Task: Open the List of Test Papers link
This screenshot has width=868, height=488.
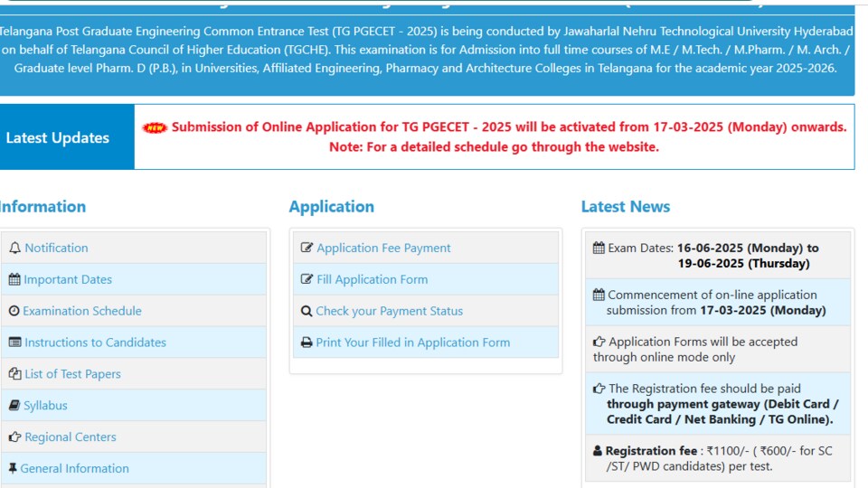Action: point(72,374)
